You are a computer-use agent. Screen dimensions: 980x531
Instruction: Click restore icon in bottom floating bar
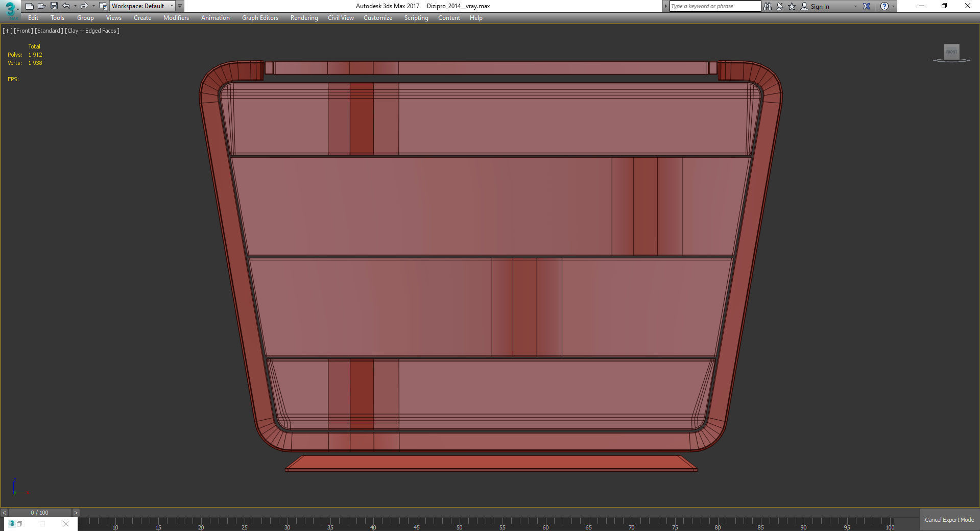point(19,524)
